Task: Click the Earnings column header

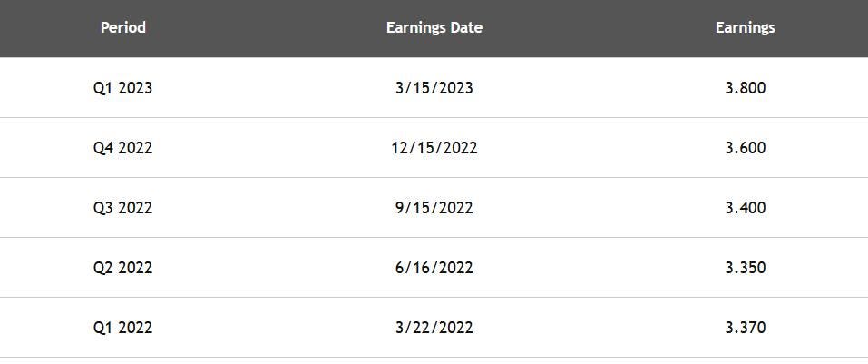Action: click(x=745, y=27)
